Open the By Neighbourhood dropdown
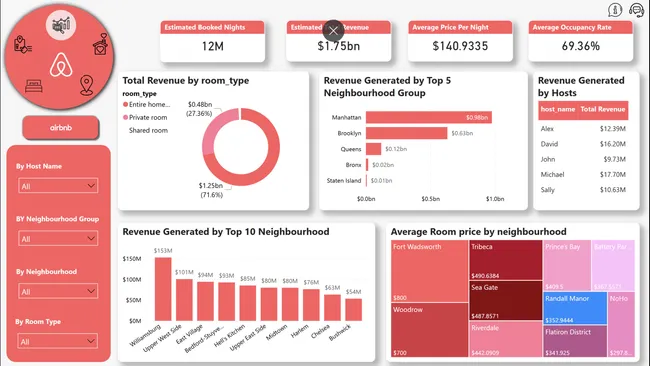This screenshot has height=366, width=650. 58,291
